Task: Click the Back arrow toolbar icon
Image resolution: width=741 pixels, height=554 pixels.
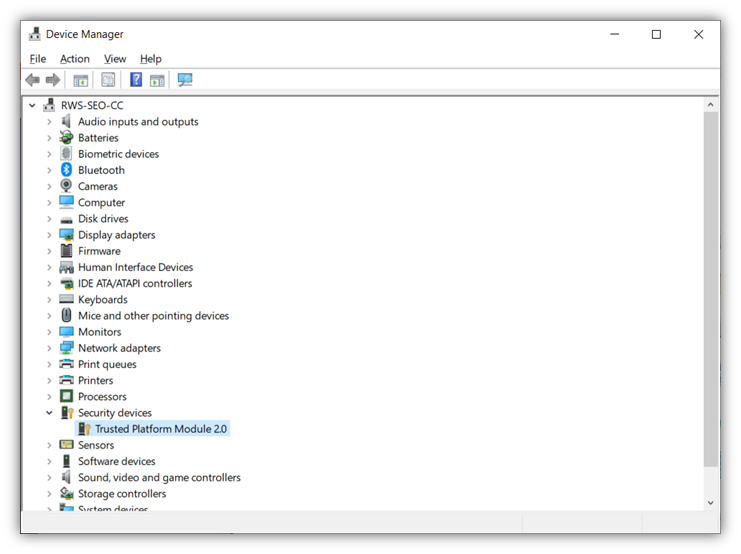Action: point(33,80)
